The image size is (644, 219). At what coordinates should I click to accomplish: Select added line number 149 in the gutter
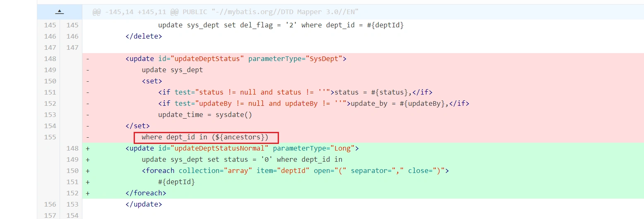pyautogui.click(x=72, y=160)
